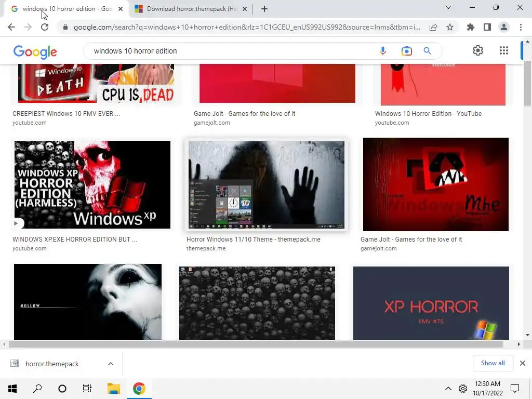The image size is (532, 399).
Task: Open Cortana from the taskbar
Action: (62, 389)
